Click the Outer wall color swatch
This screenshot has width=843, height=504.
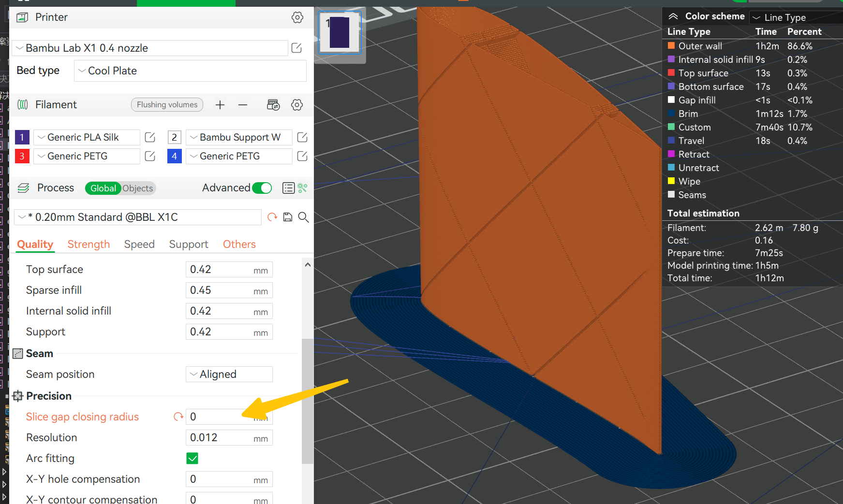tap(670, 46)
